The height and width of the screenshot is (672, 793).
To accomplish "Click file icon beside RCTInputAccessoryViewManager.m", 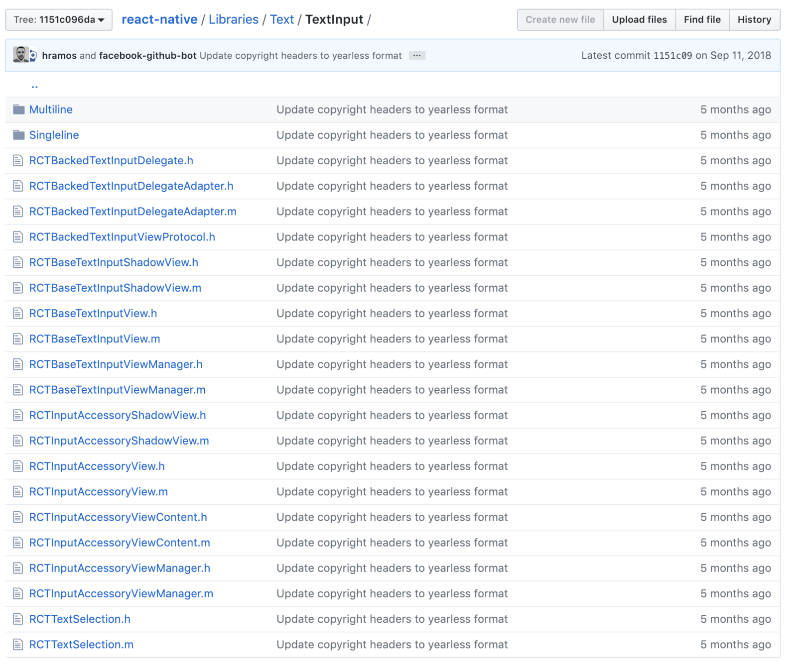I will [x=18, y=594].
